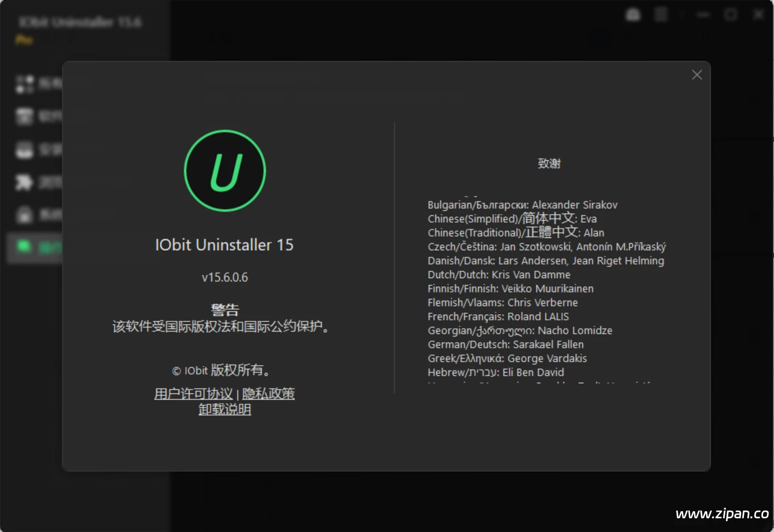
Task: Click the Chinese(Simplified) credit line for Eva
Action: point(512,218)
